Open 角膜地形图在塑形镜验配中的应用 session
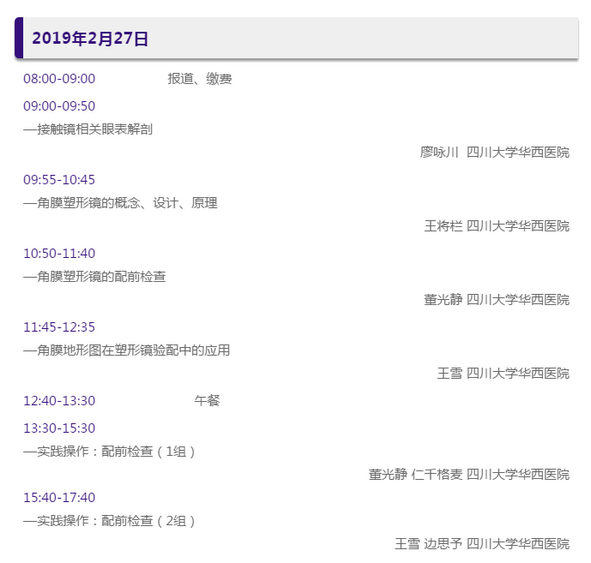Image resolution: width=591 pixels, height=563 pixels. [127, 350]
